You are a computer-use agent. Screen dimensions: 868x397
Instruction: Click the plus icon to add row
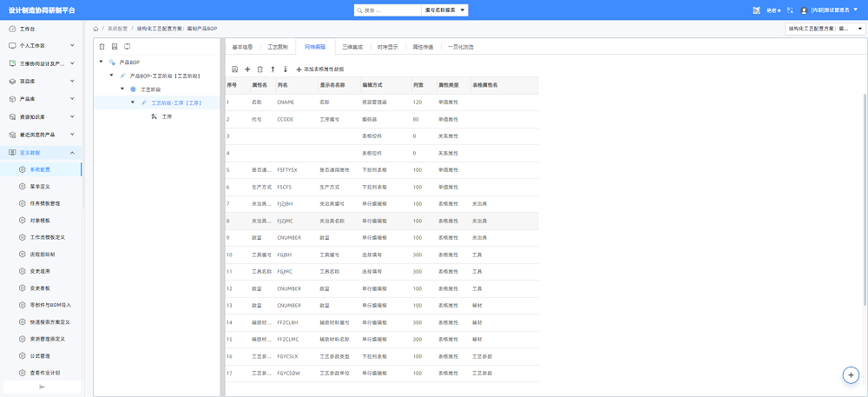(x=247, y=69)
